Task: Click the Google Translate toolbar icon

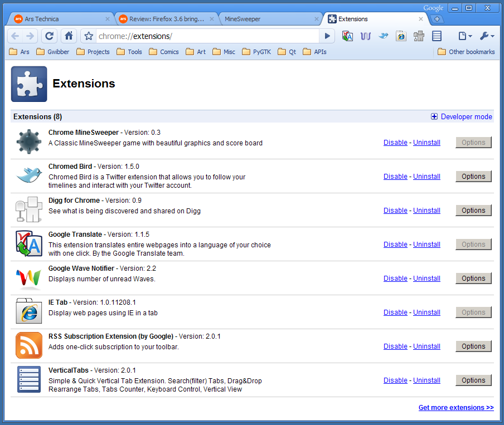Action: coord(348,36)
